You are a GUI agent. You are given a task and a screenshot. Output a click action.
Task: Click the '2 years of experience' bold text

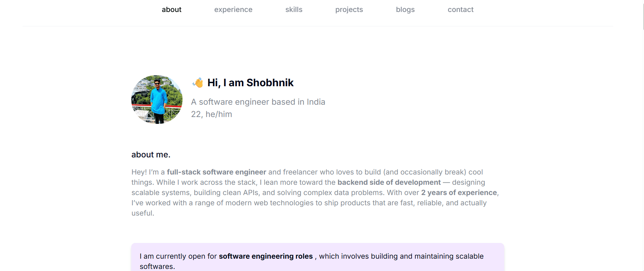click(459, 193)
